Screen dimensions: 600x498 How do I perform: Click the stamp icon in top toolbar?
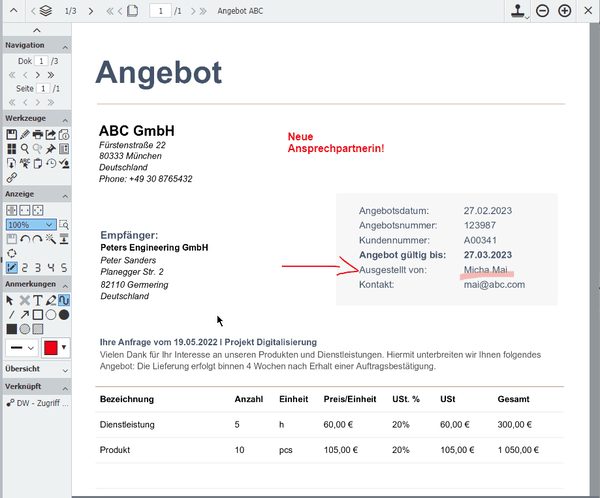coord(517,11)
